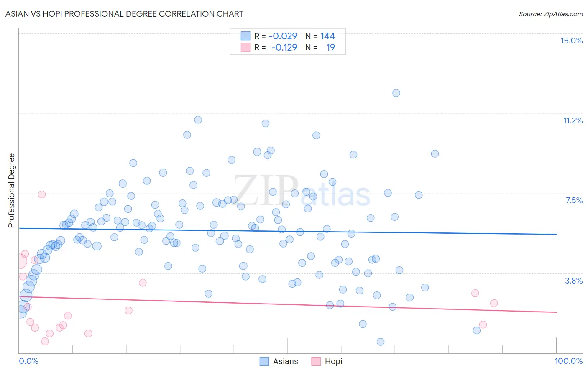
Task: Click the pink Hopi point near 7.5%
Action: tap(42, 194)
